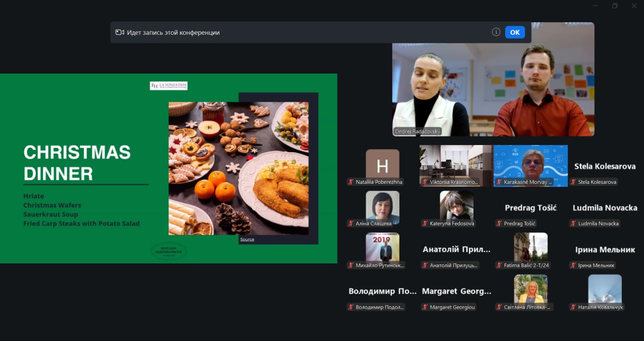This screenshot has width=644, height=341.
Task: Click muted mic icon beside Kateryna Fedosova
Action: (425, 223)
